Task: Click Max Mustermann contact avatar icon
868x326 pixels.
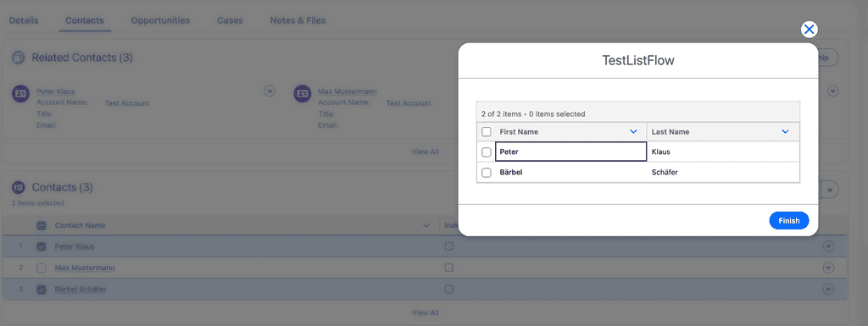Action: click(x=303, y=93)
